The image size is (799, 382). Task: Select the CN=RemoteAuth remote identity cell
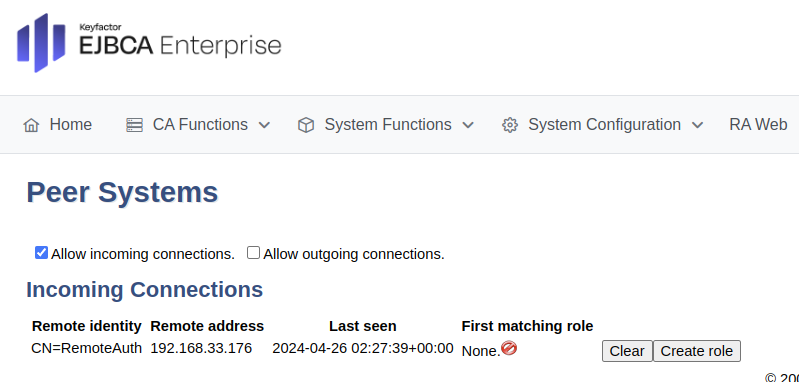(x=87, y=348)
